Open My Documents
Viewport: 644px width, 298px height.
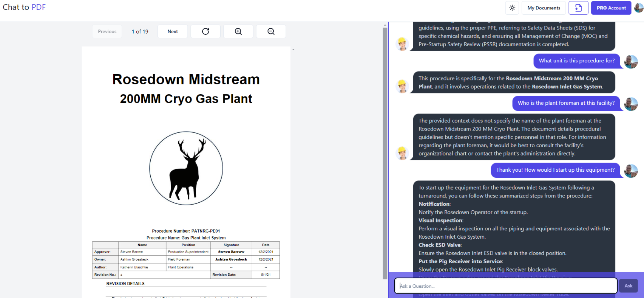coord(544,8)
